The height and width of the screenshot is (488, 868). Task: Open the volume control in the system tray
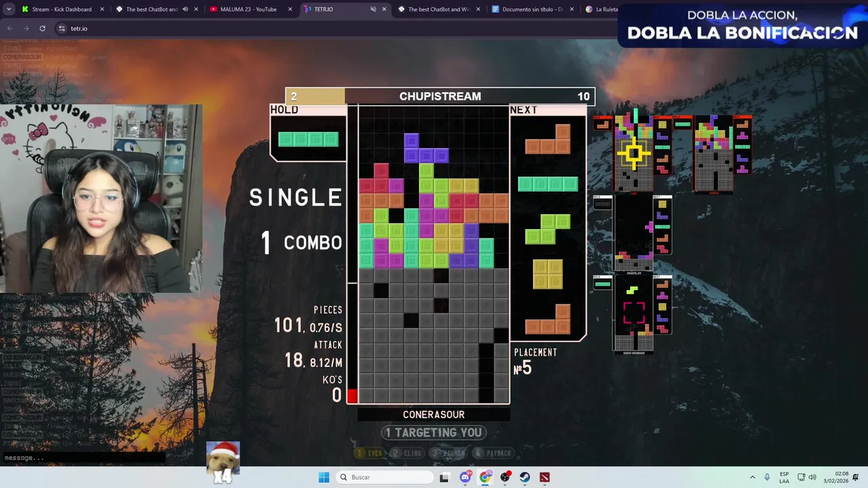point(812,477)
